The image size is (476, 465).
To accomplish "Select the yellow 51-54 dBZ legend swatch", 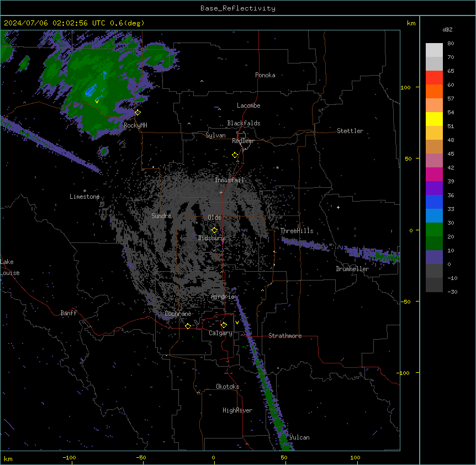I will coord(434,119).
